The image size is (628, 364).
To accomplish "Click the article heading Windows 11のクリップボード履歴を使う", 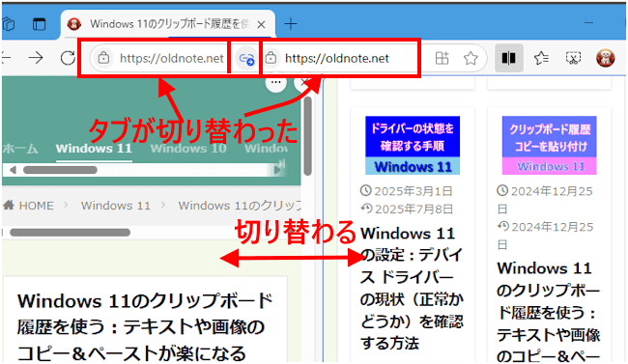I will click(145, 326).
